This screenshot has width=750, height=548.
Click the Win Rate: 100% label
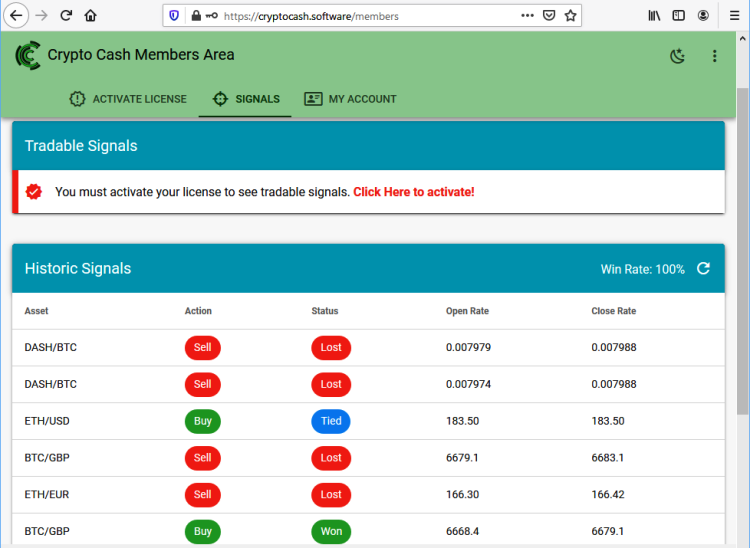[642, 269]
